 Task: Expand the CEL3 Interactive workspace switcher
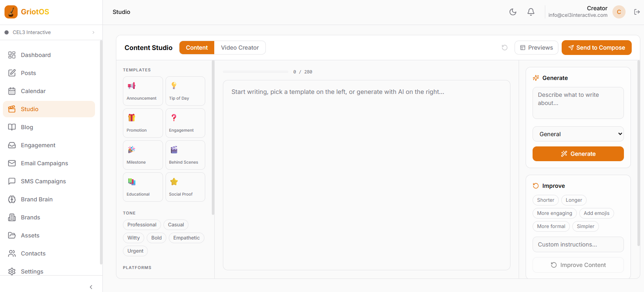49,32
